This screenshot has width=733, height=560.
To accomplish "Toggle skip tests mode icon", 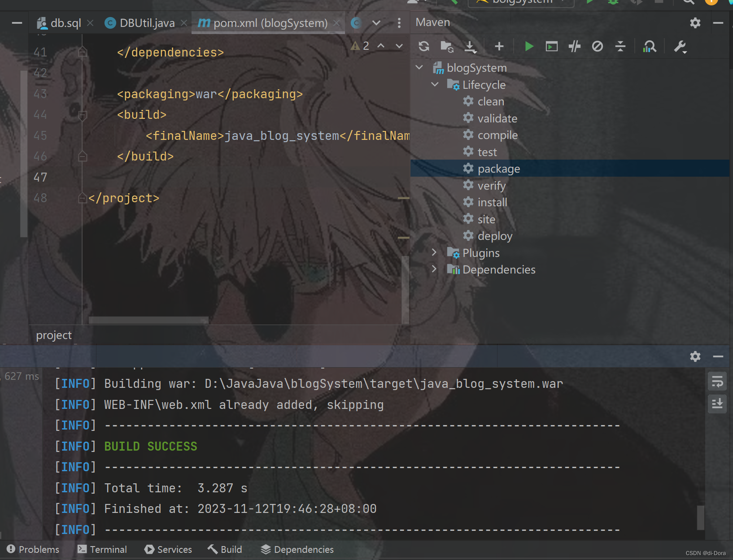I will pos(598,47).
